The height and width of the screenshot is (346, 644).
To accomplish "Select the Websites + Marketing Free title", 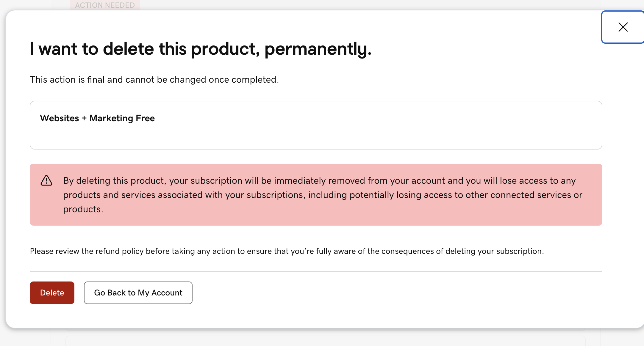I will [97, 118].
